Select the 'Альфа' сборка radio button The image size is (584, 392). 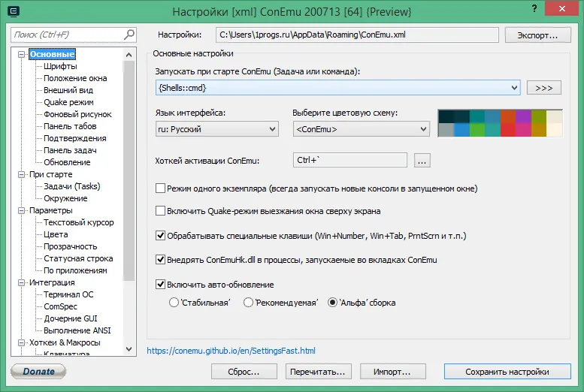pos(332,303)
